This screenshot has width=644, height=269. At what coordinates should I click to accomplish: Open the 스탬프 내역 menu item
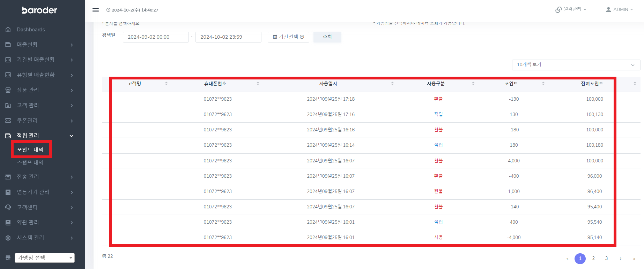[30, 163]
